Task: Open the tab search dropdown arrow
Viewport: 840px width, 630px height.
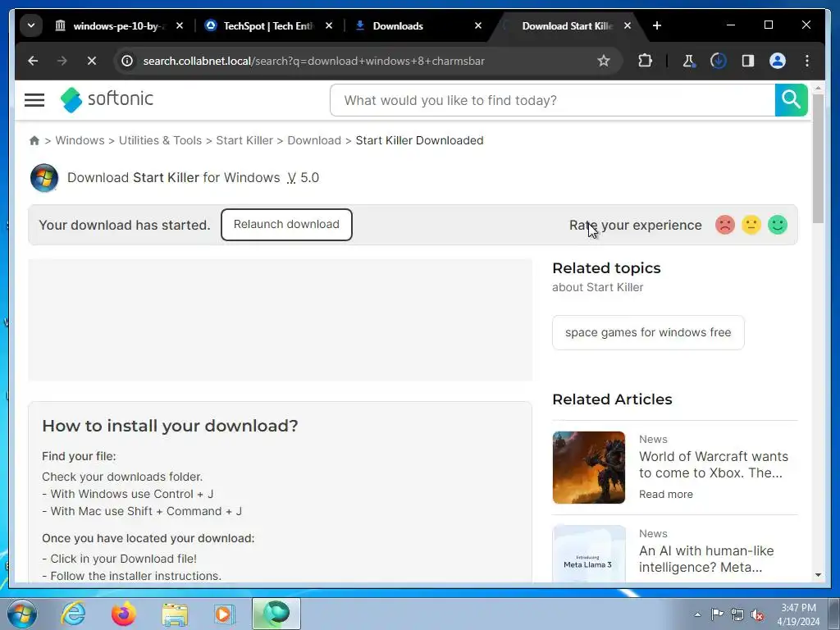Action: pos(31,25)
